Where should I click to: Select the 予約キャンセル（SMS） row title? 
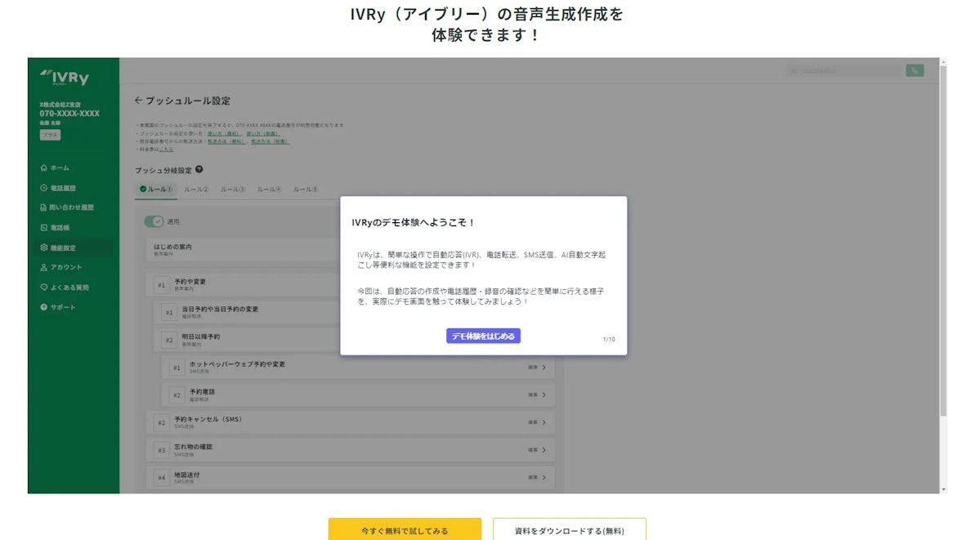[x=208, y=419]
